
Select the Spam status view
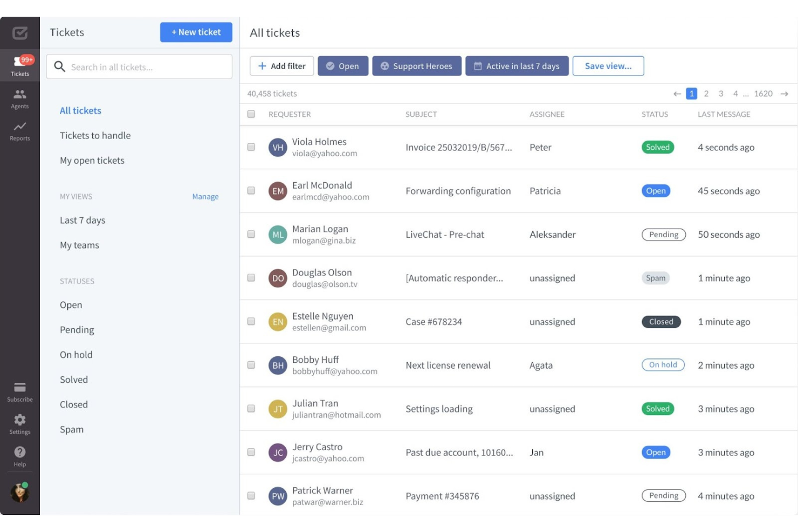pyautogui.click(x=72, y=429)
